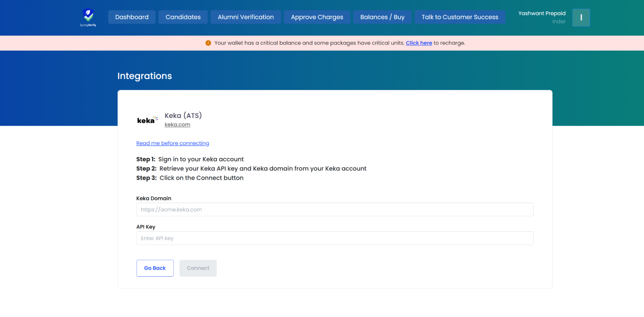The height and width of the screenshot is (317, 644).
Task: Open the Balances / Buy page
Action: [x=382, y=17]
